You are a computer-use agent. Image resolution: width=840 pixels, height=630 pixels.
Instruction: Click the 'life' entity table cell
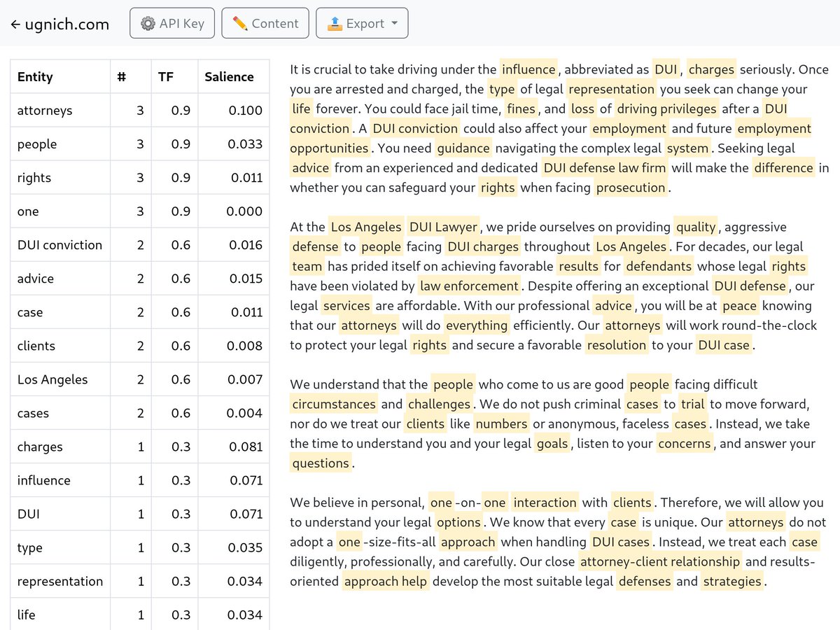tap(60, 615)
